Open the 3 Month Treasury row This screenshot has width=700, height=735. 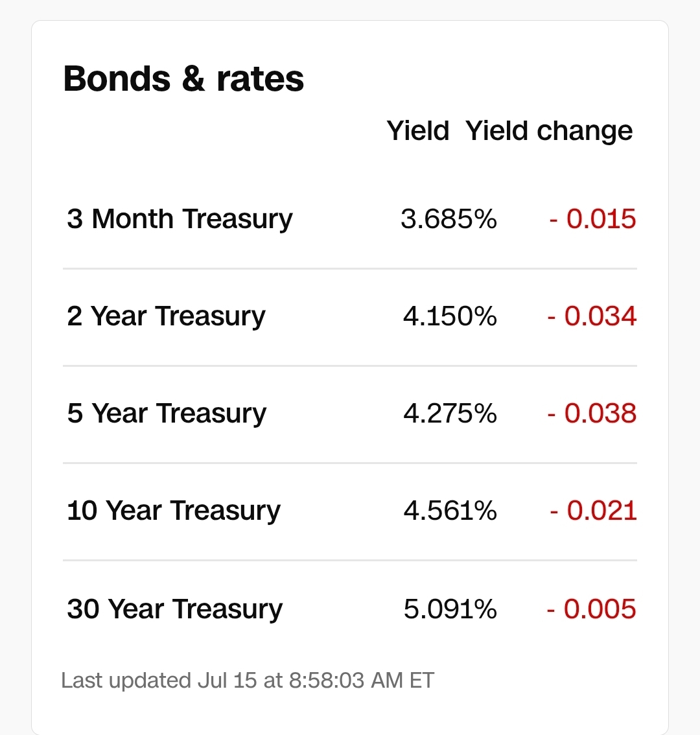(x=350, y=219)
